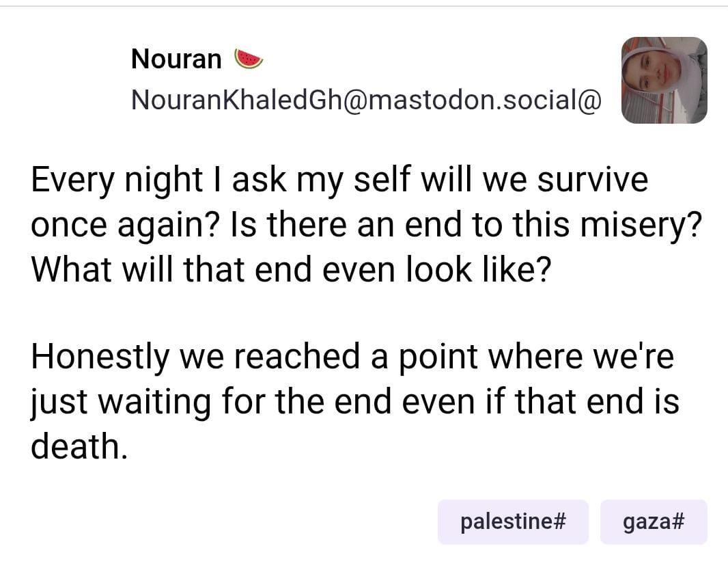
Task: Click the line 'just waiting for the end'
Action: (355, 401)
